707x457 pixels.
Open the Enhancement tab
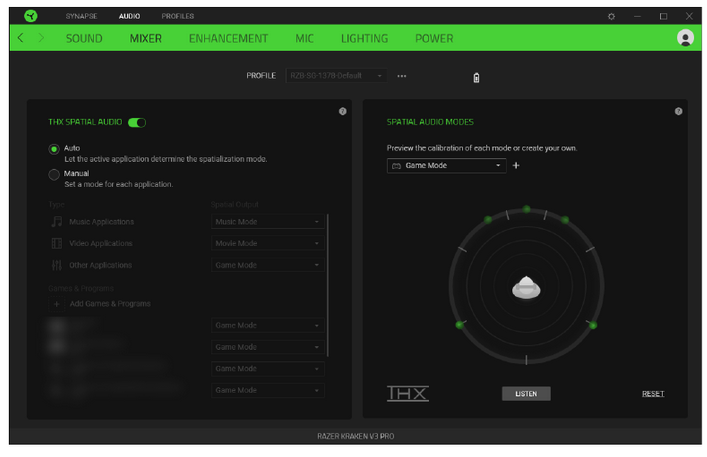tap(228, 38)
